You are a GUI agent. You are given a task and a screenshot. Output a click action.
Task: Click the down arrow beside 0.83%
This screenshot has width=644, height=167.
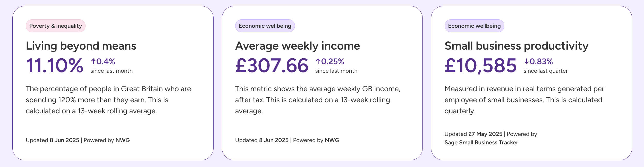click(527, 61)
